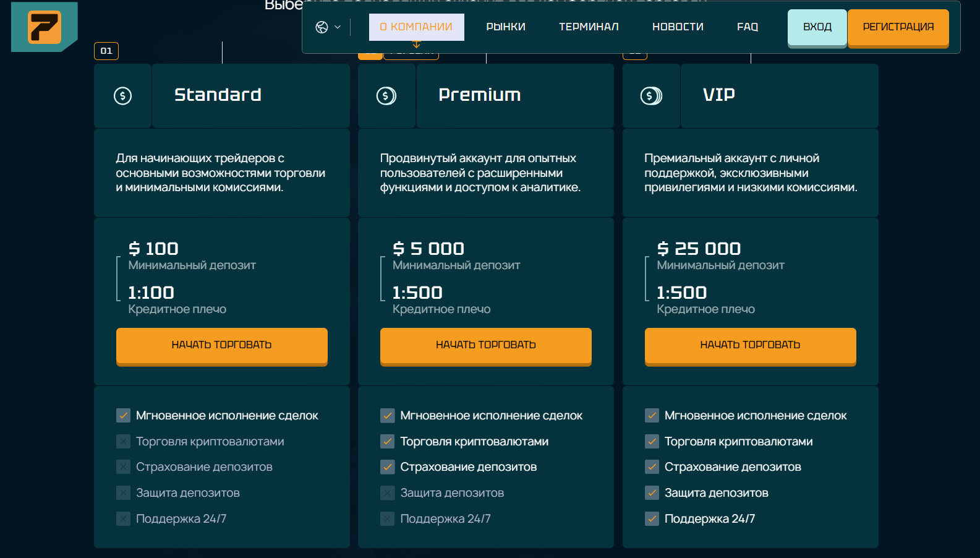This screenshot has width=980, height=558.
Task: Click the $ 100 minimum deposit value
Action: click(x=153, y=249)
